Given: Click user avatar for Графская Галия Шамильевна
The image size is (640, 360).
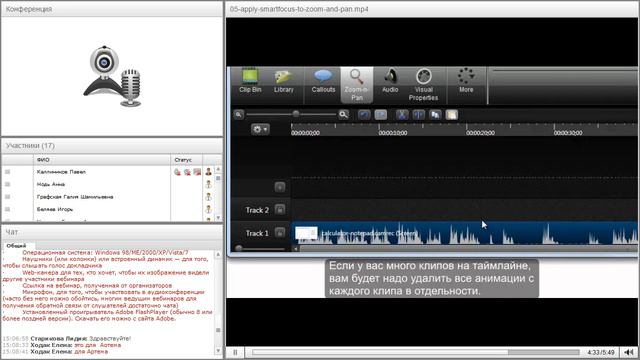Looking at the screenshot, I should pos(209,197).
